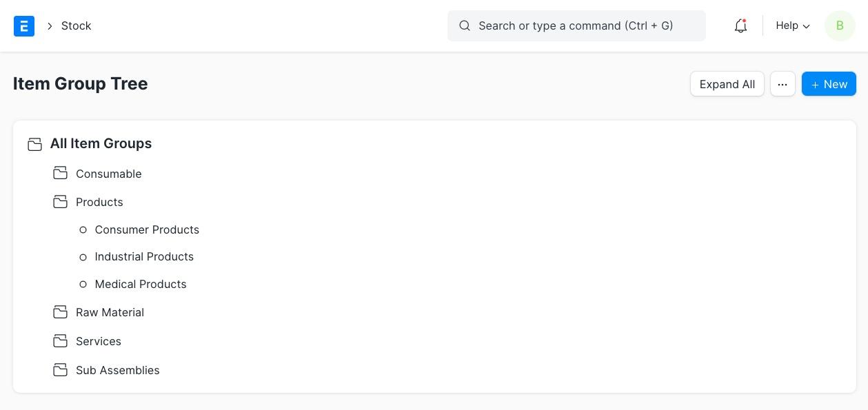Viewport: 868px width, 410px height.
Task: Go to Stock breadcrumb link
Action: click(77, 25)
